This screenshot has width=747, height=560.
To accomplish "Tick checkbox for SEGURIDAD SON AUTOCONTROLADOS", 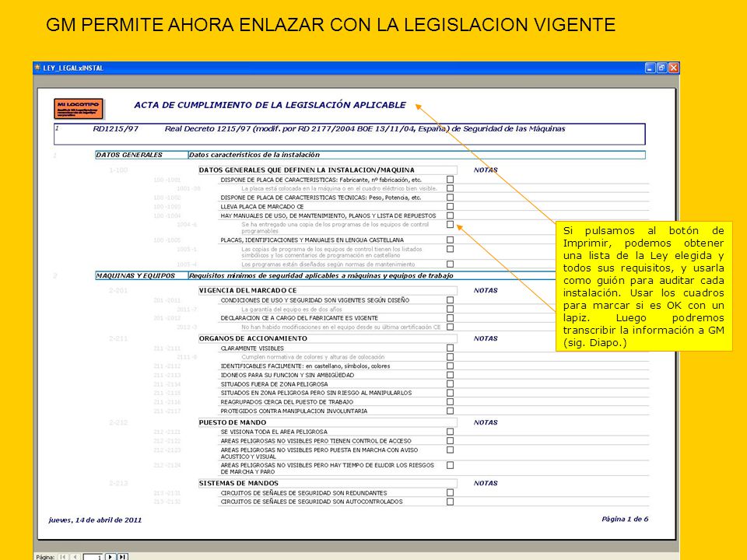I will (x=451, y=502).
